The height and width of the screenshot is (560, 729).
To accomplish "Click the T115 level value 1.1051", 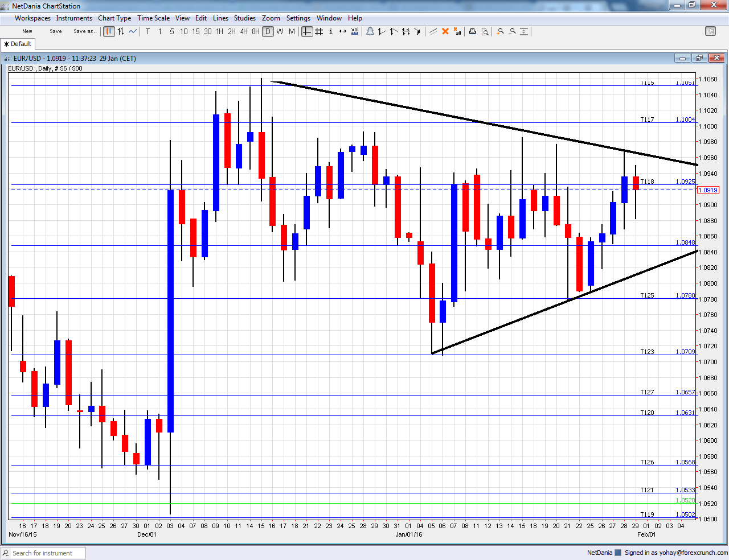I will pyautogui.click(x=685, y=83).
